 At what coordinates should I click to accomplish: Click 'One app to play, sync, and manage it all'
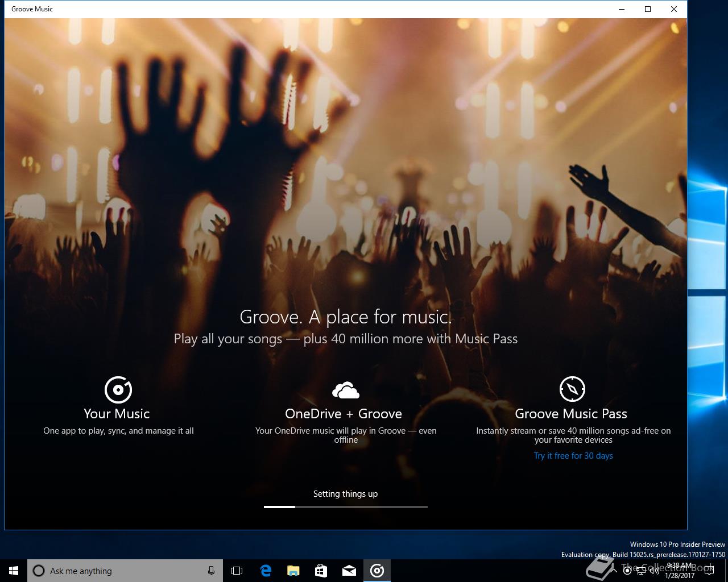point(118,431)
